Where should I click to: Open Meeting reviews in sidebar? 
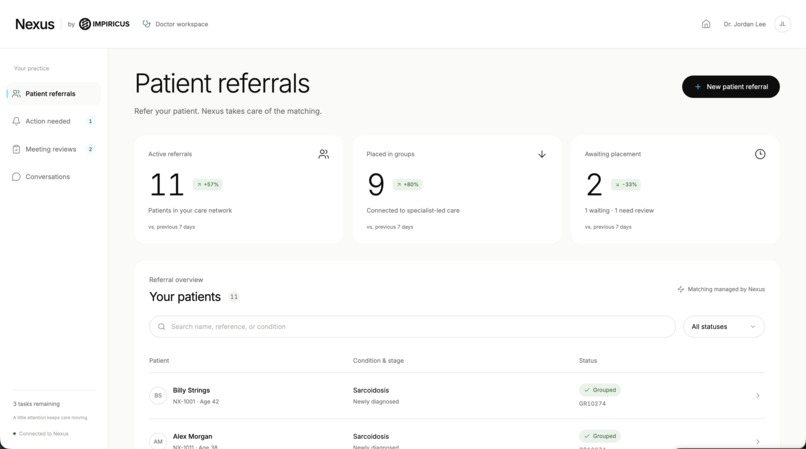click(x=54, y=149)
